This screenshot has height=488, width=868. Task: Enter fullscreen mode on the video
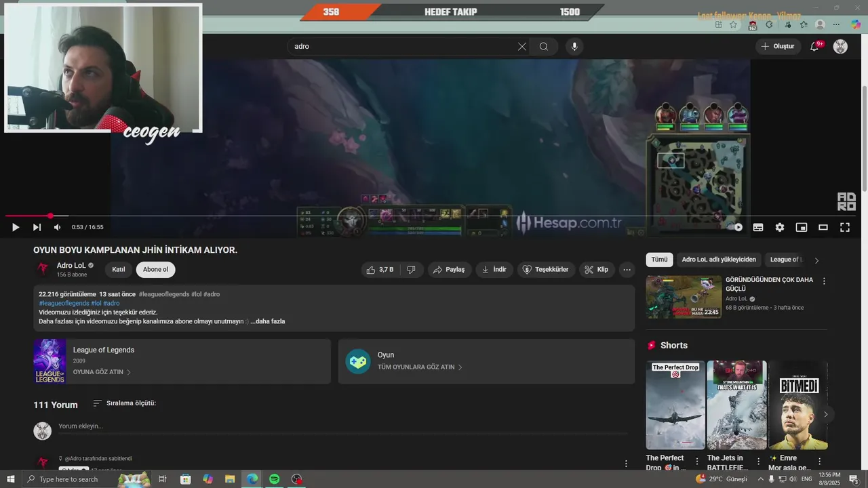pyautogui.click(x=845, y=227)
